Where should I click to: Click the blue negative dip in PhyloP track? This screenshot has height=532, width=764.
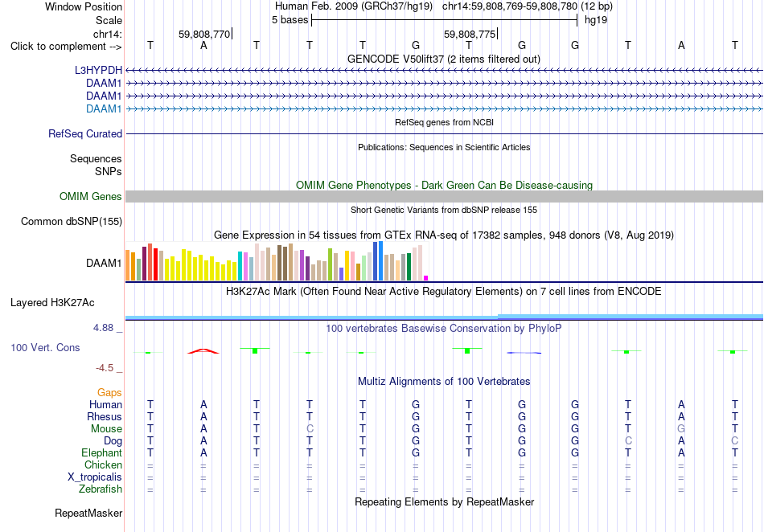[x=524, y=353]
